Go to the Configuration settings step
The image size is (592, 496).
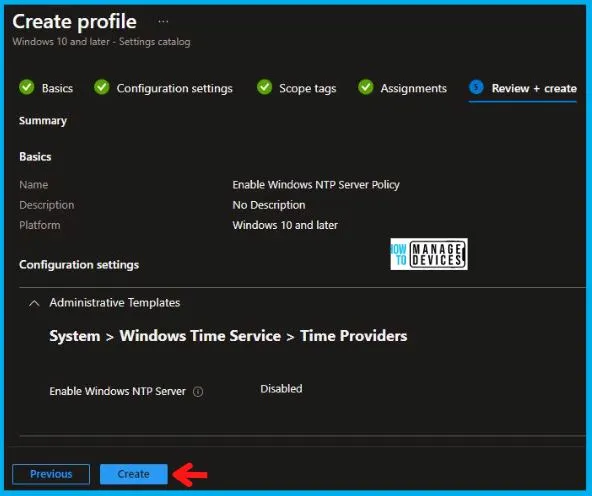[174, 88]
